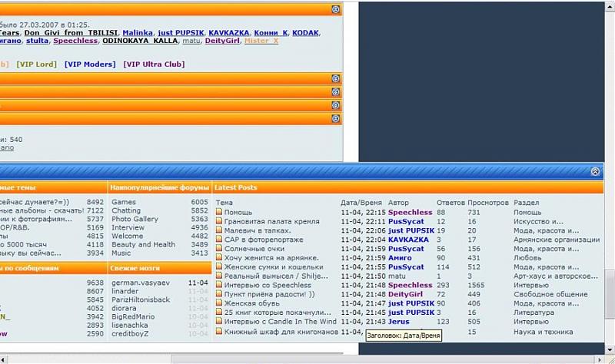Click icon beside Грановитая палата кремля

(219, 221)
